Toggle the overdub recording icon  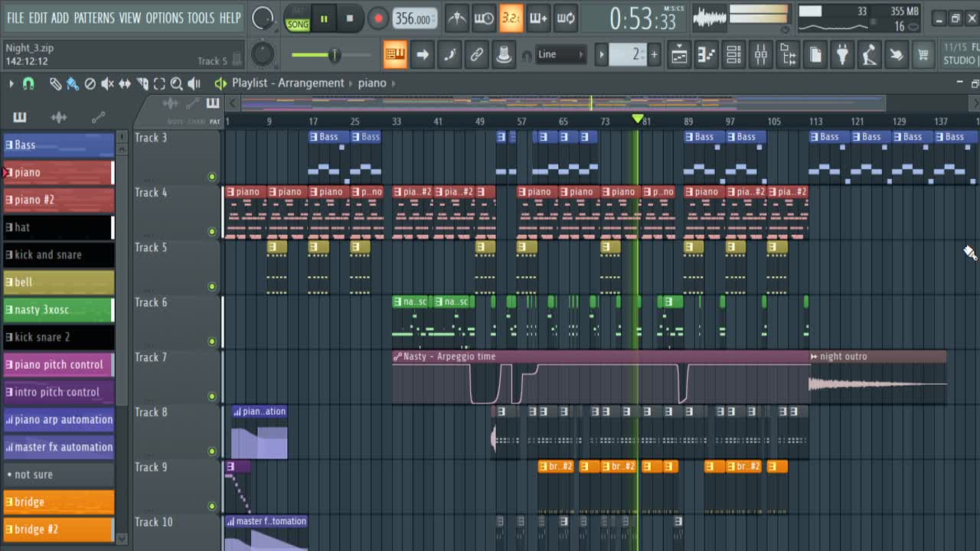pyautogui.click(x=538, y=18)
